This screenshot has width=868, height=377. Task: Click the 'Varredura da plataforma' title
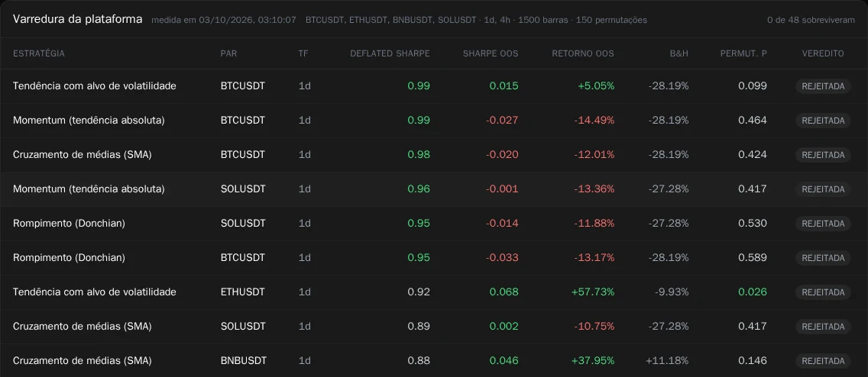click(x=77, y=19)
